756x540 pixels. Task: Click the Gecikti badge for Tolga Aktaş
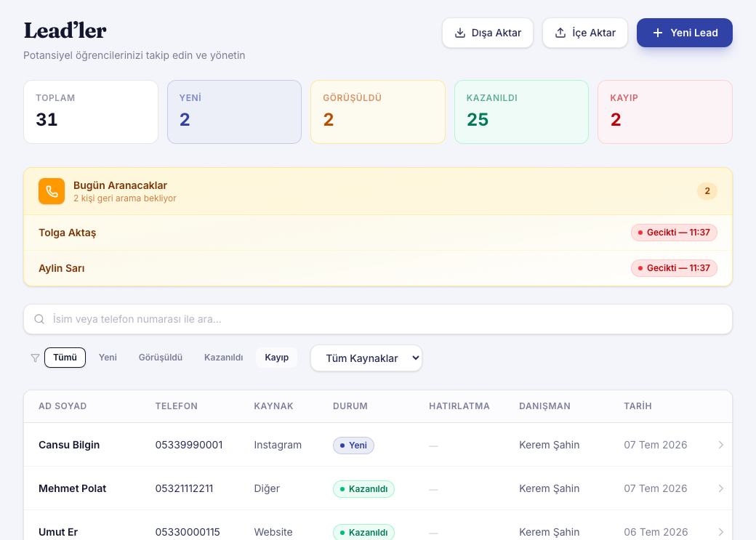pyautogui.click(x=674, y=233)
